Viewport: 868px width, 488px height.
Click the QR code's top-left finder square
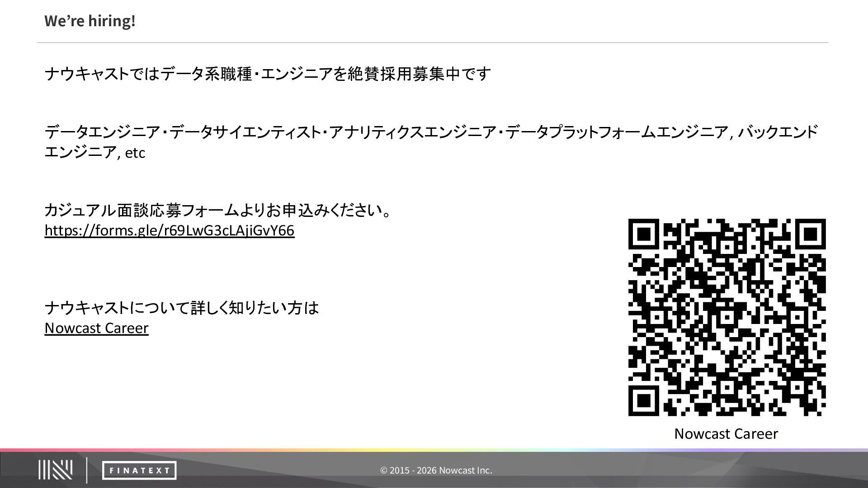click(x=644, y=235)
